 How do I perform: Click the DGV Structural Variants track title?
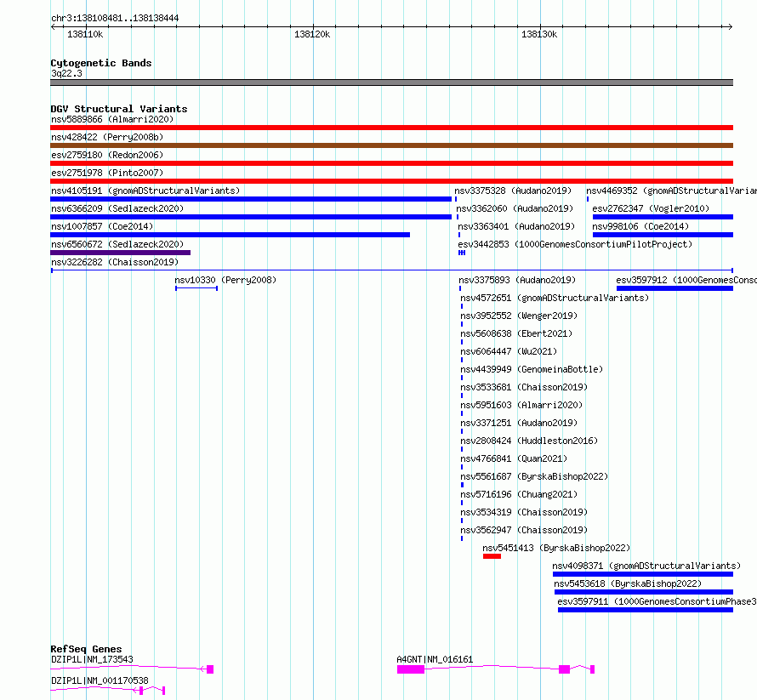(119, 109)
